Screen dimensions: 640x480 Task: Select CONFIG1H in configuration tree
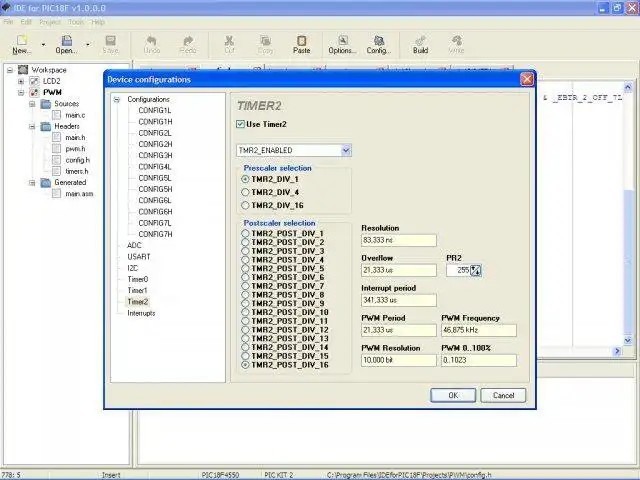point(155,122)
